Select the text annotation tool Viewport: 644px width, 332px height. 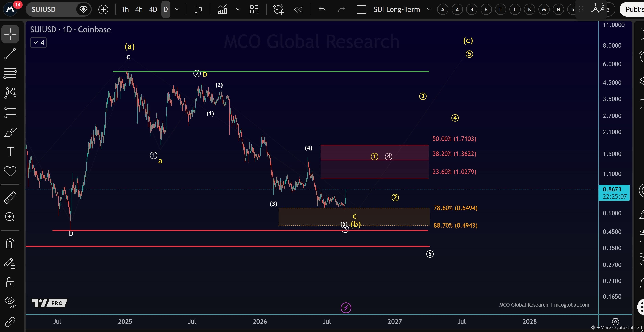tap(10, 152)
